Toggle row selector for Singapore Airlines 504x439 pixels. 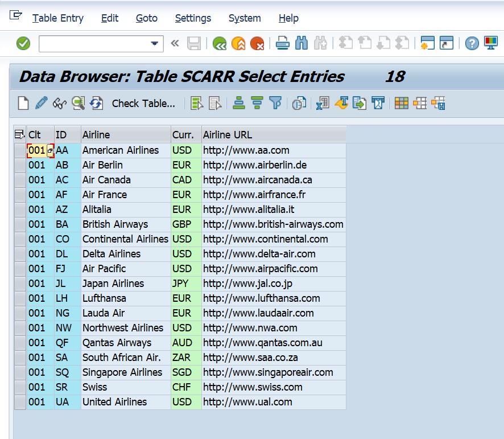point(20,372)
